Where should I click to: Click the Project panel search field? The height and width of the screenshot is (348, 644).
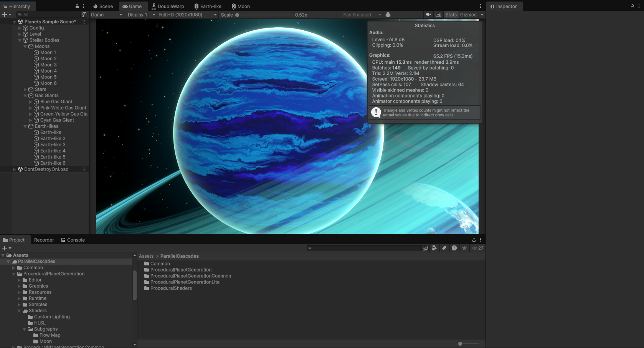click(x=365, y=248)
